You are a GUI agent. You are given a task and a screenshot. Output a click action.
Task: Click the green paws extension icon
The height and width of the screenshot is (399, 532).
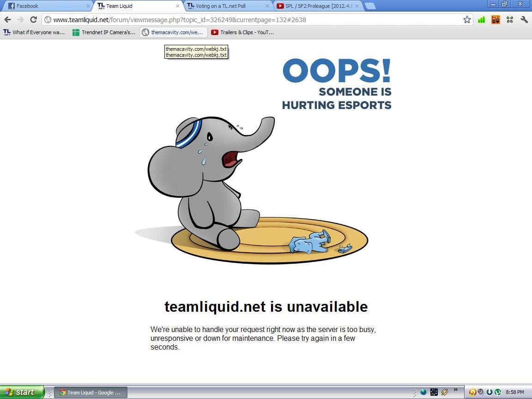tap(510, 20)
